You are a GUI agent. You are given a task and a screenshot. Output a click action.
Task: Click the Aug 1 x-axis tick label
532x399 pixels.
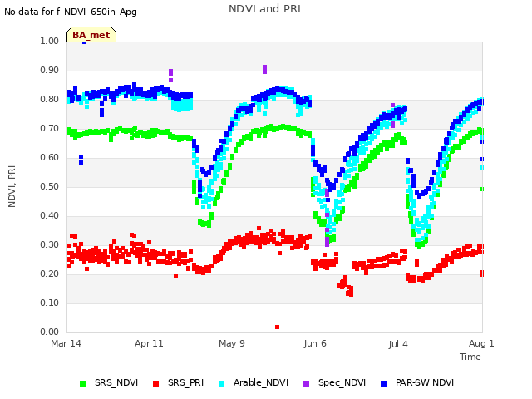tap(481, 343)
